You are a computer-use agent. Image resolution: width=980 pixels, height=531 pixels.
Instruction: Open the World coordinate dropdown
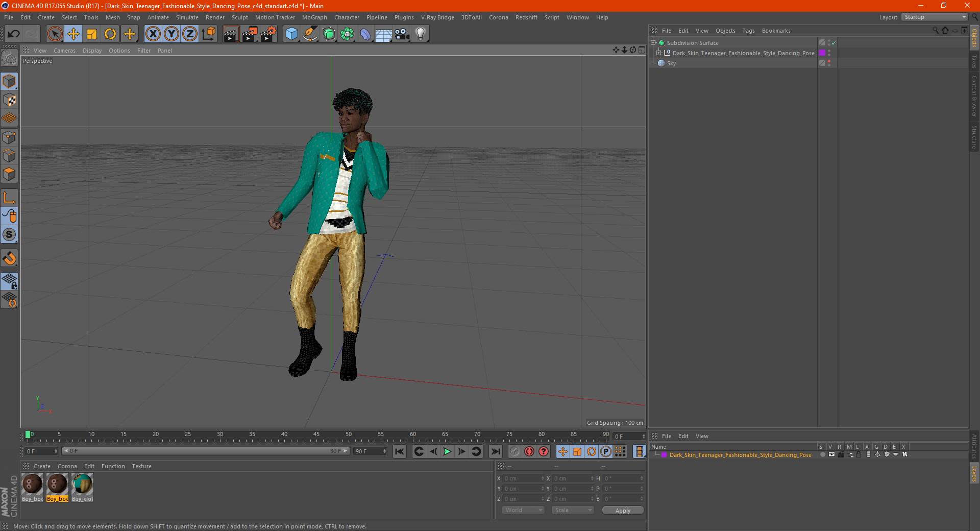click(x=523, y=510)
